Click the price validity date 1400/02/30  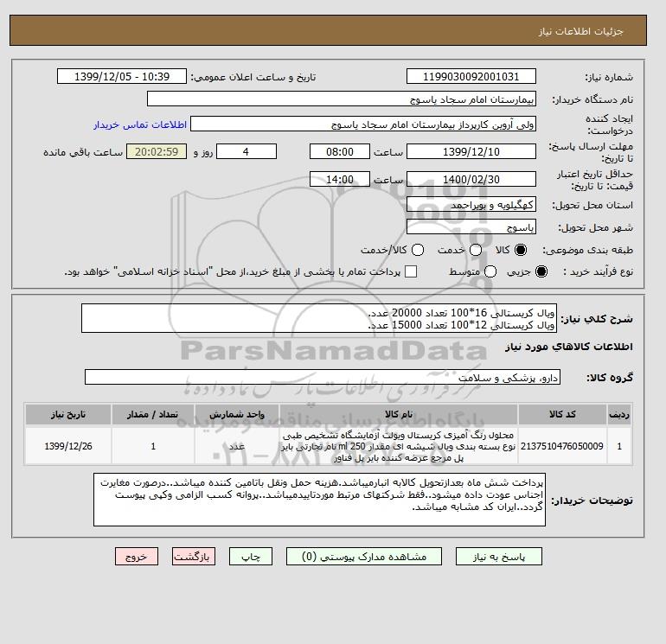471,179
